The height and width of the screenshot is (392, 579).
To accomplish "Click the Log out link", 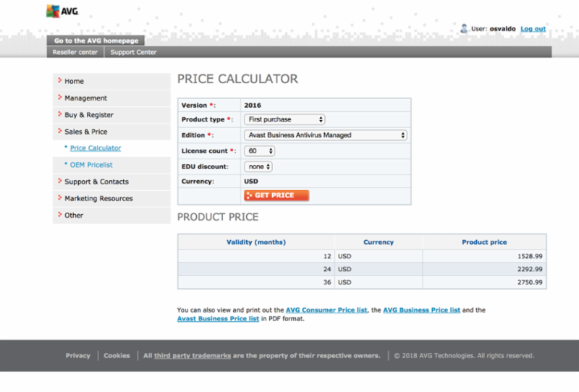I will (x=533, y=29).
